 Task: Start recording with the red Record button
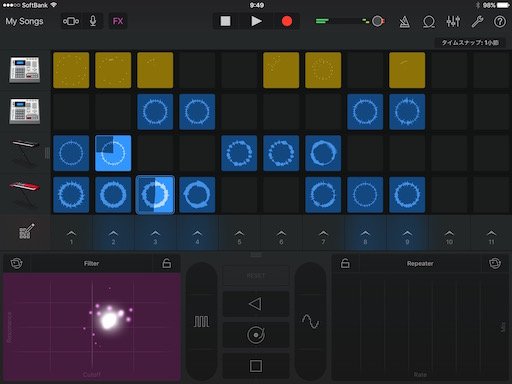(287, 21)
